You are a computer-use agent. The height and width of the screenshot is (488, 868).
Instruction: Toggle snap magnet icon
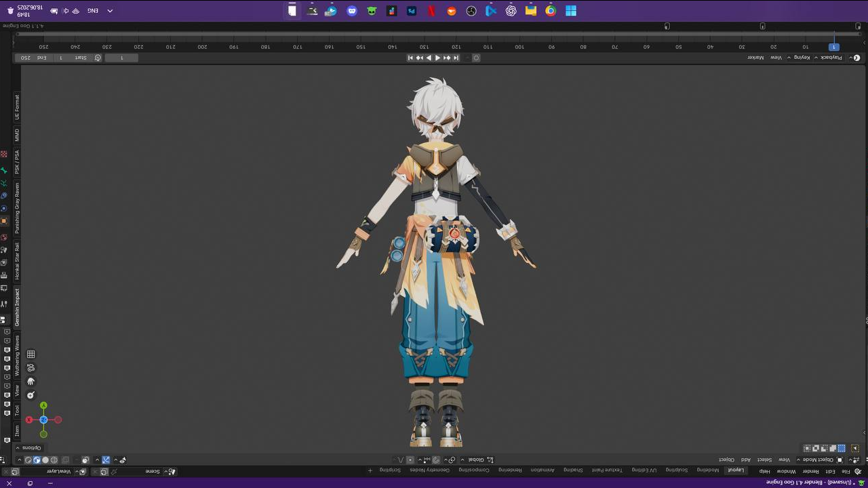click(x=436, y=460)
